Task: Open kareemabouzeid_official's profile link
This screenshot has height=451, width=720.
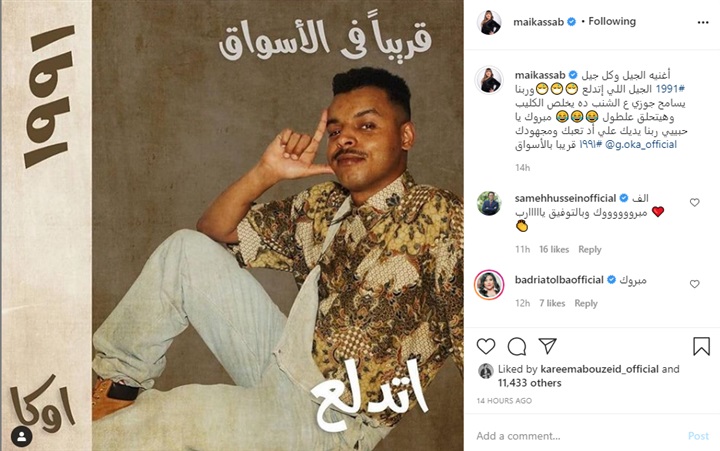Action: tap(600, 369)
